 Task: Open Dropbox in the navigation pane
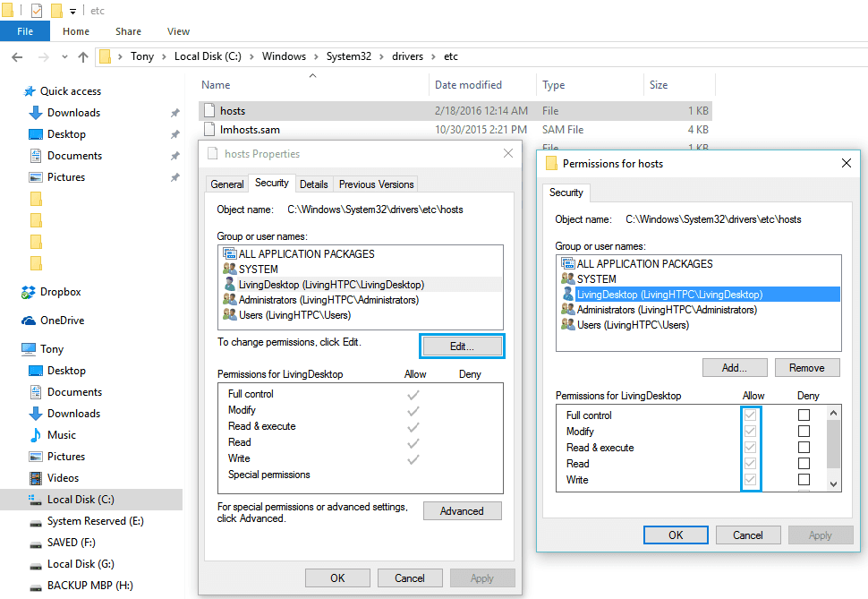click(x=60, y=292)
